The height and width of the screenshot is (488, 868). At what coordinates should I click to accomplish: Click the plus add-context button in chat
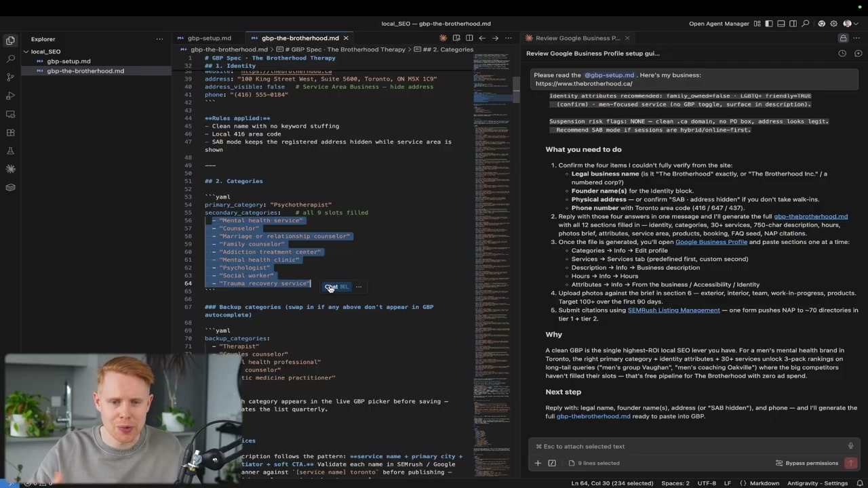538,463
